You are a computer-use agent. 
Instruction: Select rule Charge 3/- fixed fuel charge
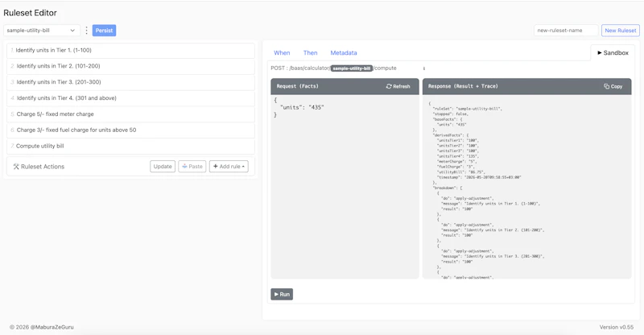coord(130,130)
